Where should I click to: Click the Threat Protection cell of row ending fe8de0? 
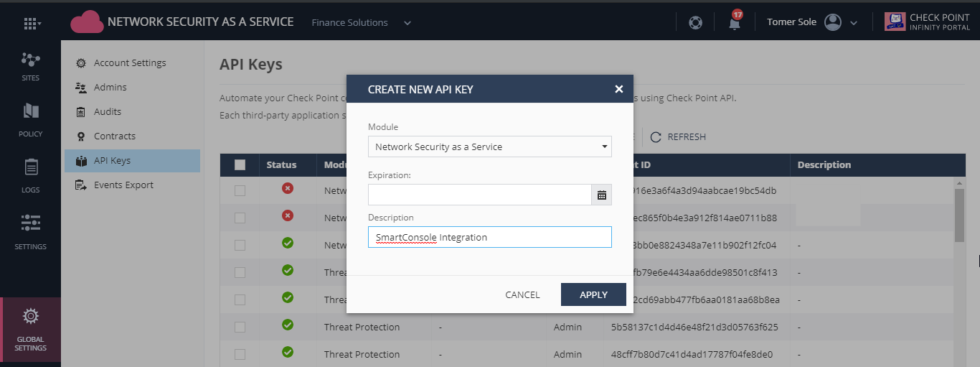[x=362, y=354]
